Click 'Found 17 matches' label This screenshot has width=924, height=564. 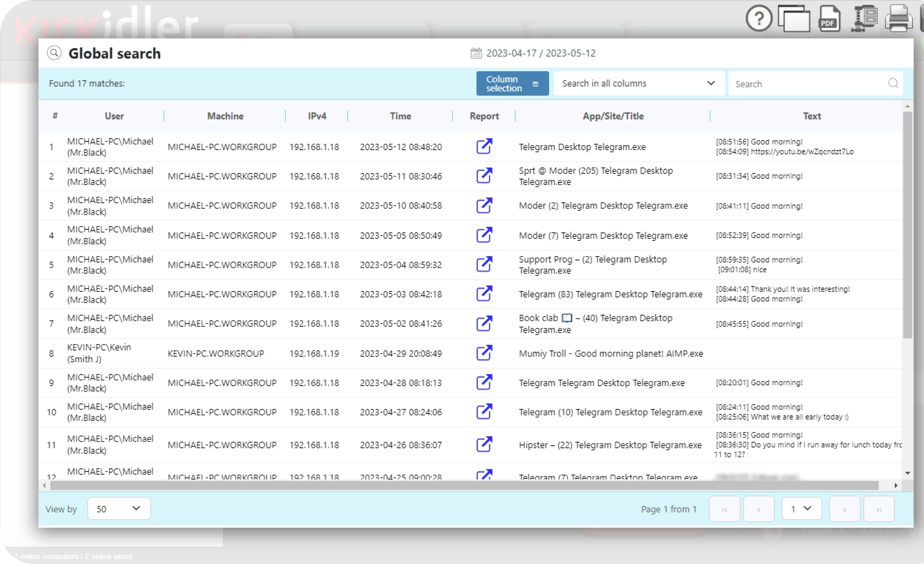coord(87,83)
